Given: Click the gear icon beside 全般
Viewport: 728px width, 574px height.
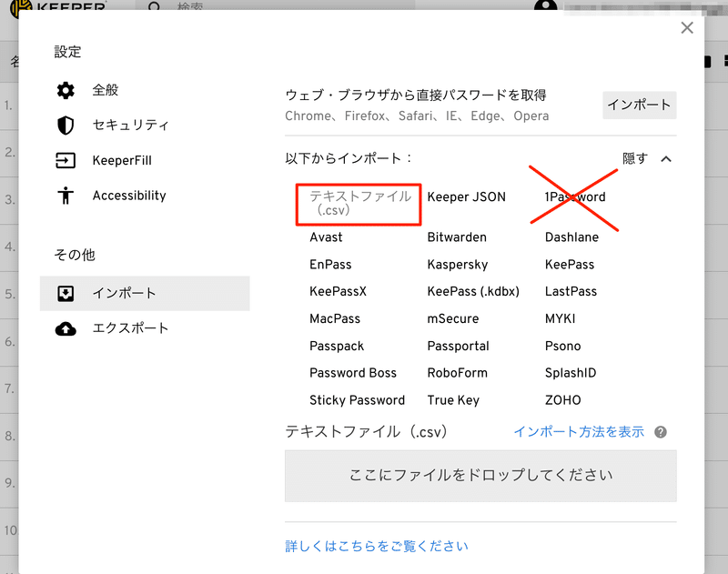Looking at the screenshot, I should click(66, 90).
